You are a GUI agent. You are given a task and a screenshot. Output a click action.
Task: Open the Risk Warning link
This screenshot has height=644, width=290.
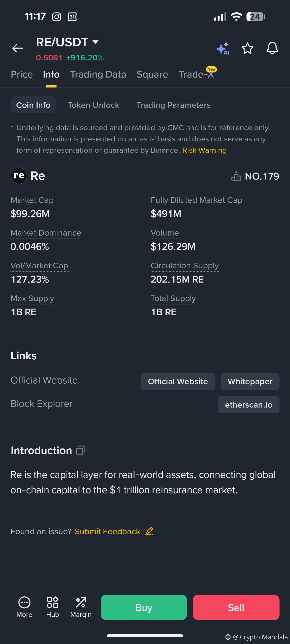[x=204, y=150]
